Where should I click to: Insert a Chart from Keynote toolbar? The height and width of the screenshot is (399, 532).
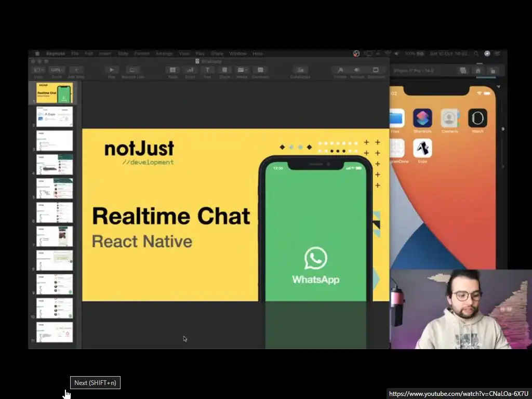pyautogui.click(x=190, y=70)
